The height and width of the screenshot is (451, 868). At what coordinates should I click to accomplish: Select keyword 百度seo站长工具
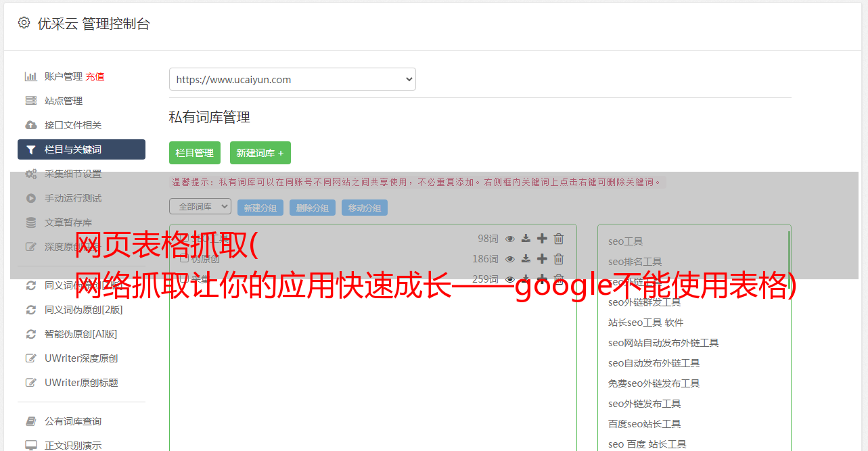point(644,424)
